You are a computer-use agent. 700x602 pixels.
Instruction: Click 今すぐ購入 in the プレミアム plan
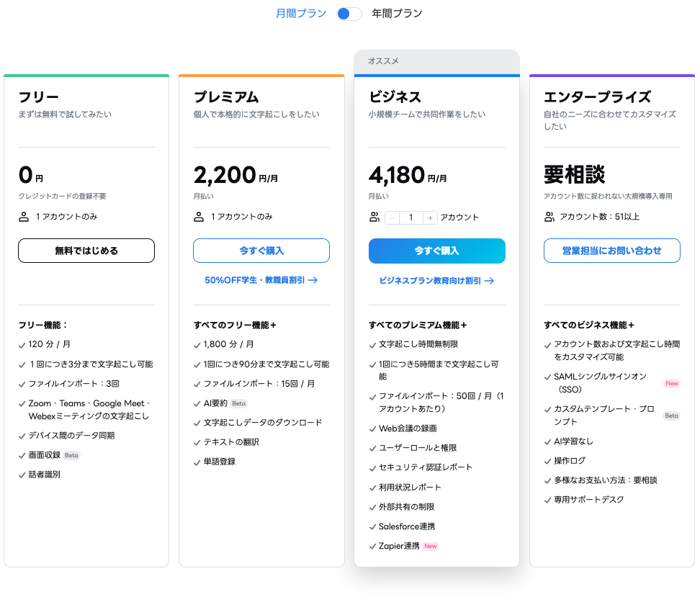pos(261,251)
